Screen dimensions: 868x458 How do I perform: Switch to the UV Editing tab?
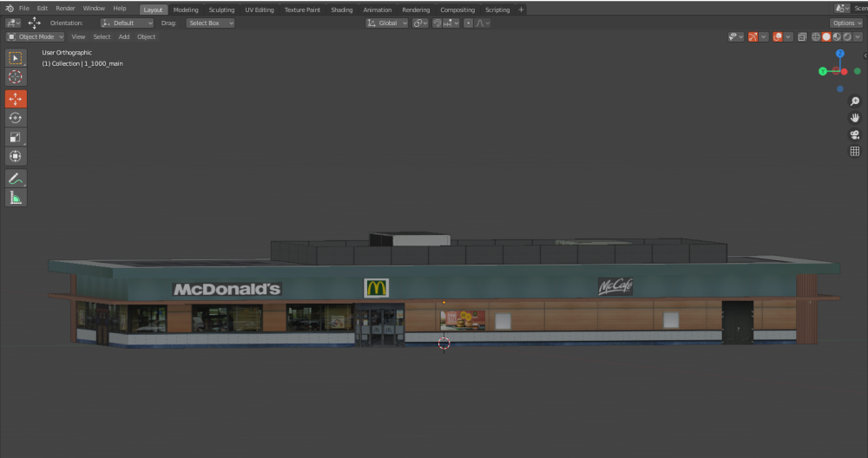259,10
